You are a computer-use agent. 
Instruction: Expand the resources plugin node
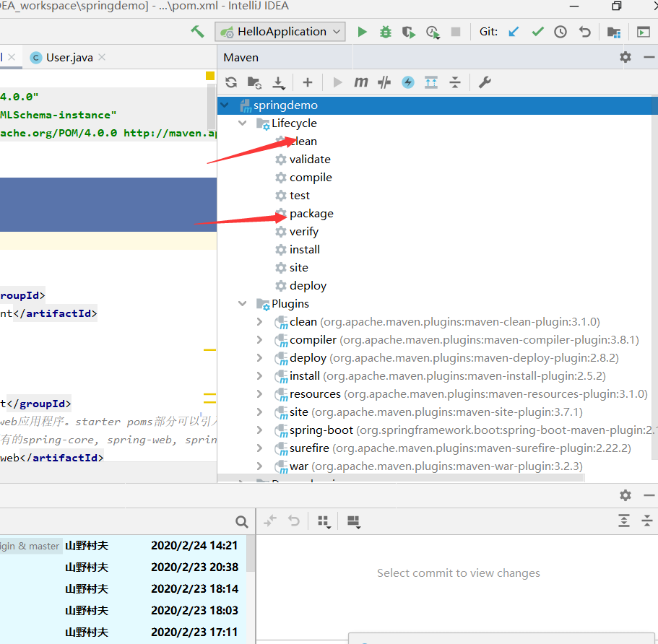tap(260, 394)
